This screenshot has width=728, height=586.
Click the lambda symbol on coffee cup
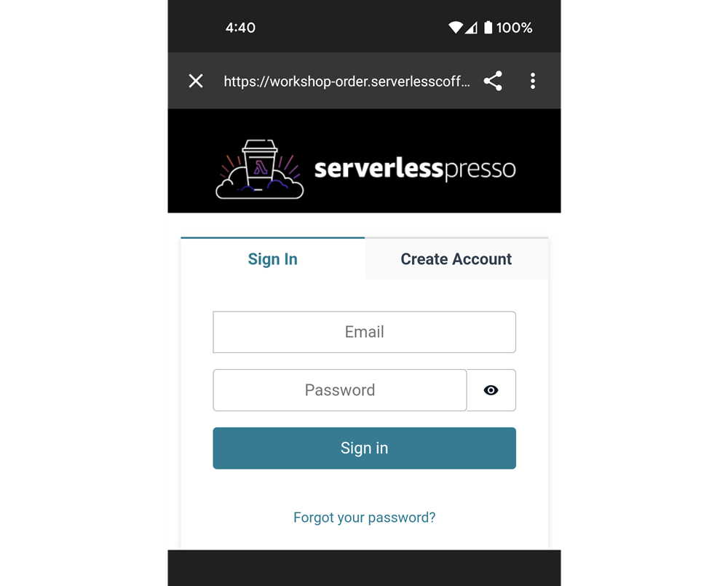click(261, 167)
